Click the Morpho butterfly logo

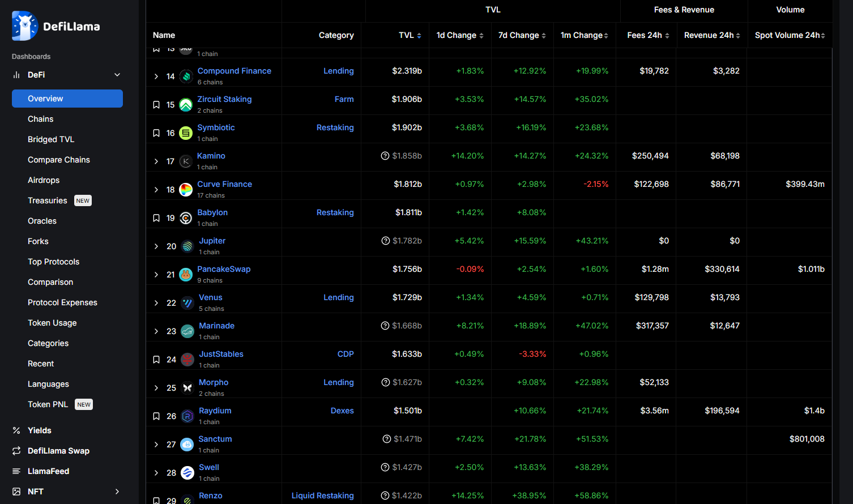(x=187, y=388)
